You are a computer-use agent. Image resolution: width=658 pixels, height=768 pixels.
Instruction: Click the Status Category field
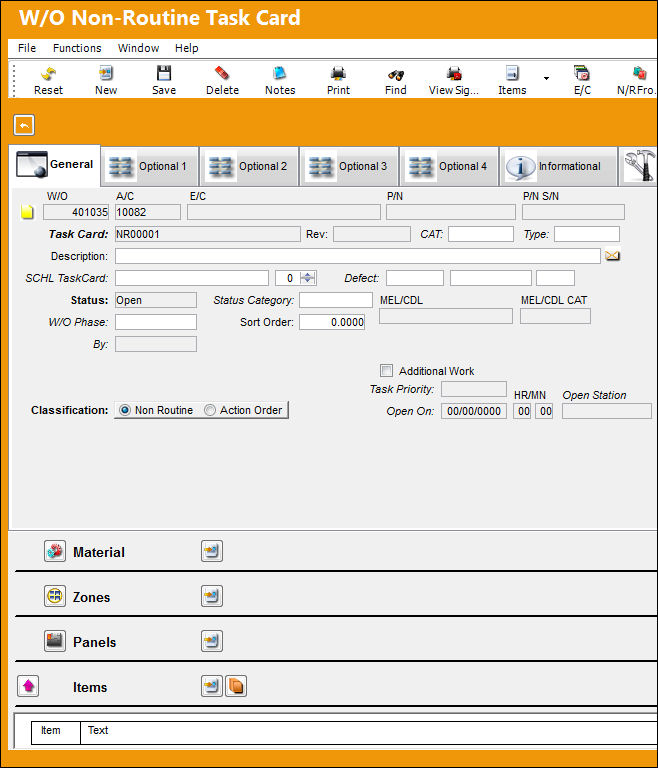tap(336, 300)
